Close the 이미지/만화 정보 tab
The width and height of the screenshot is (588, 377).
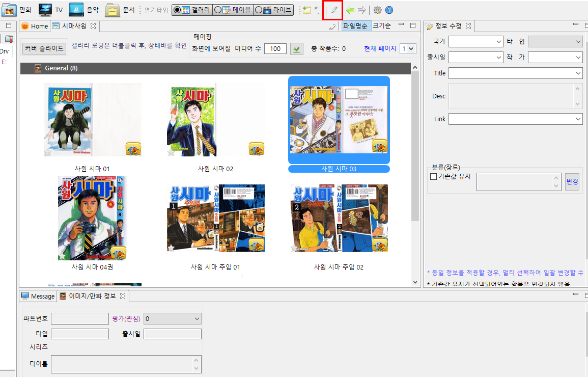[123, 296]
